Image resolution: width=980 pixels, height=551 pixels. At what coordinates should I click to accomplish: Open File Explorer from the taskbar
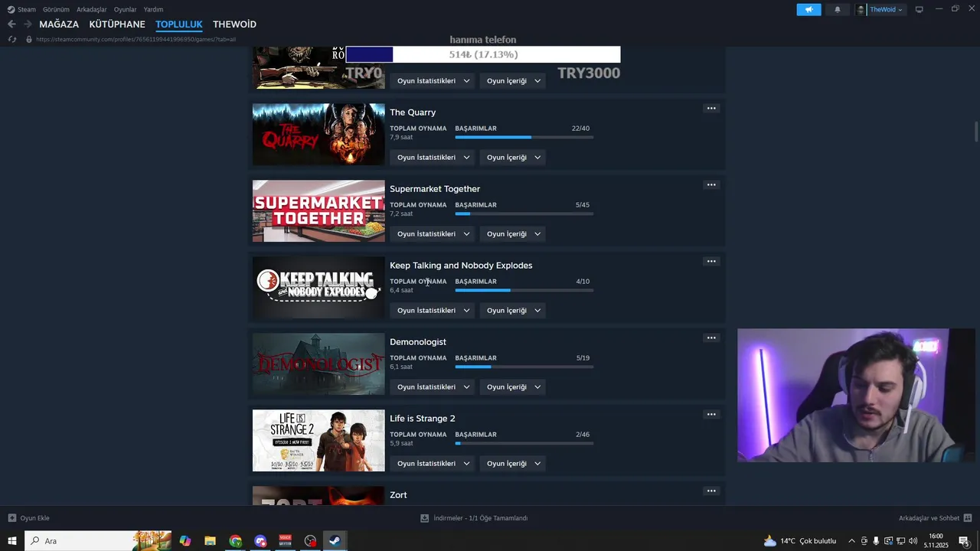pos(210,541)
